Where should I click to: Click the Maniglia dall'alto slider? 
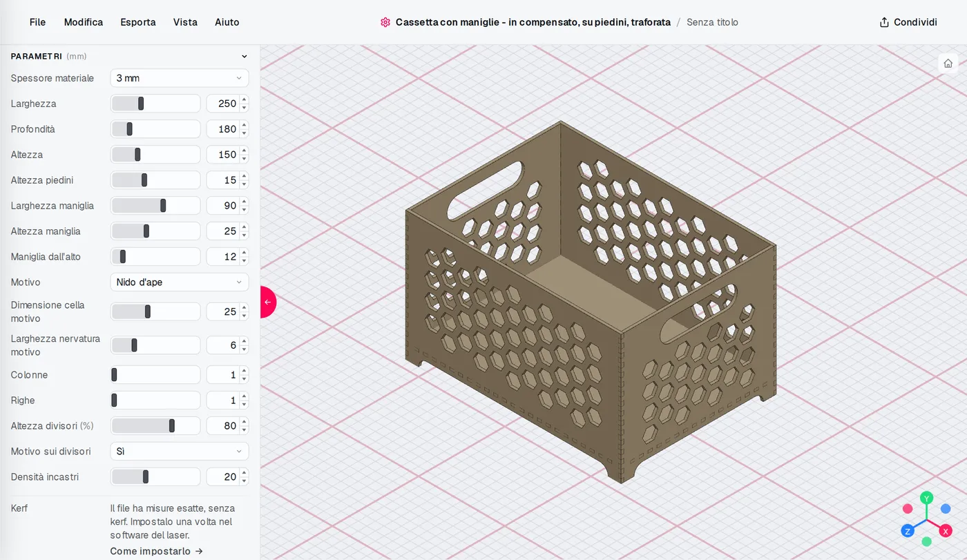(155, 256)
